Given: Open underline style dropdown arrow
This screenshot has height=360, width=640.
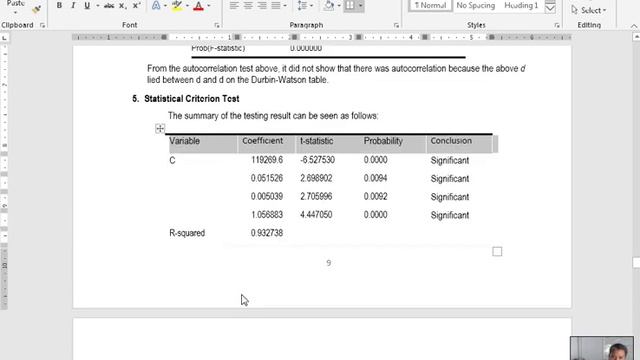Looking at the screenshot, I should [x=98, y=6].
